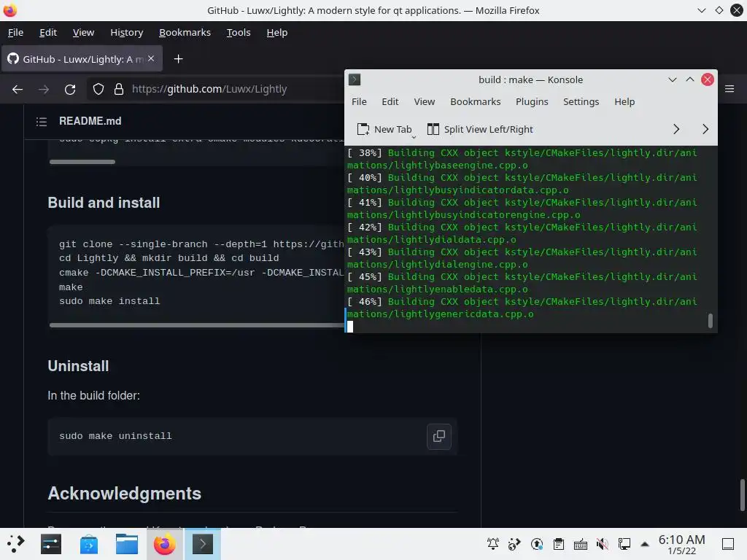
Task: Reload the GitHub page
Action: 70,89
